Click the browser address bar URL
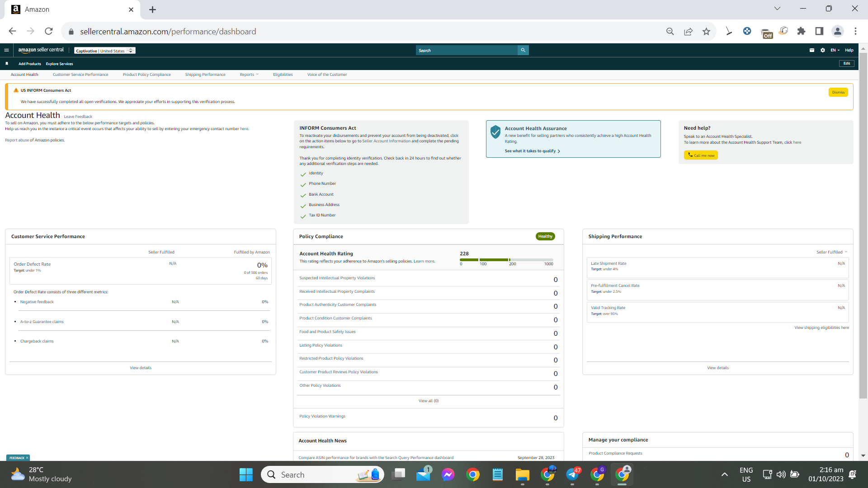Viewport: 868px width, 488px height. pos(168,32)
